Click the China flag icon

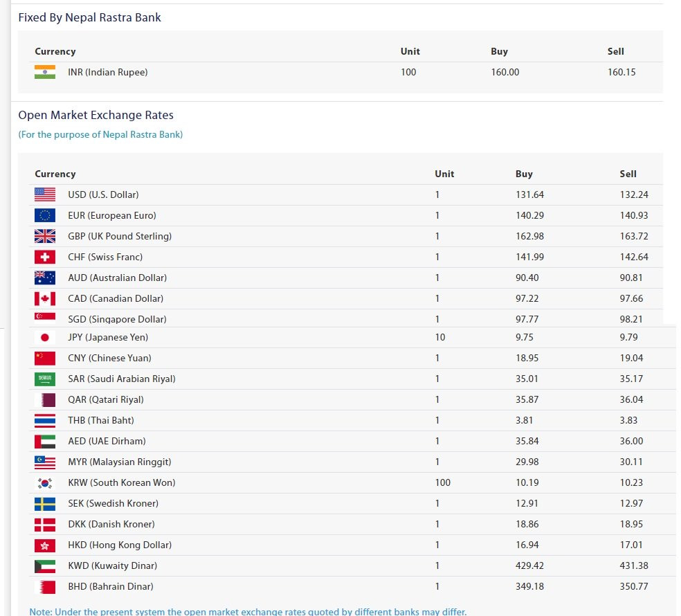[45, 359]
